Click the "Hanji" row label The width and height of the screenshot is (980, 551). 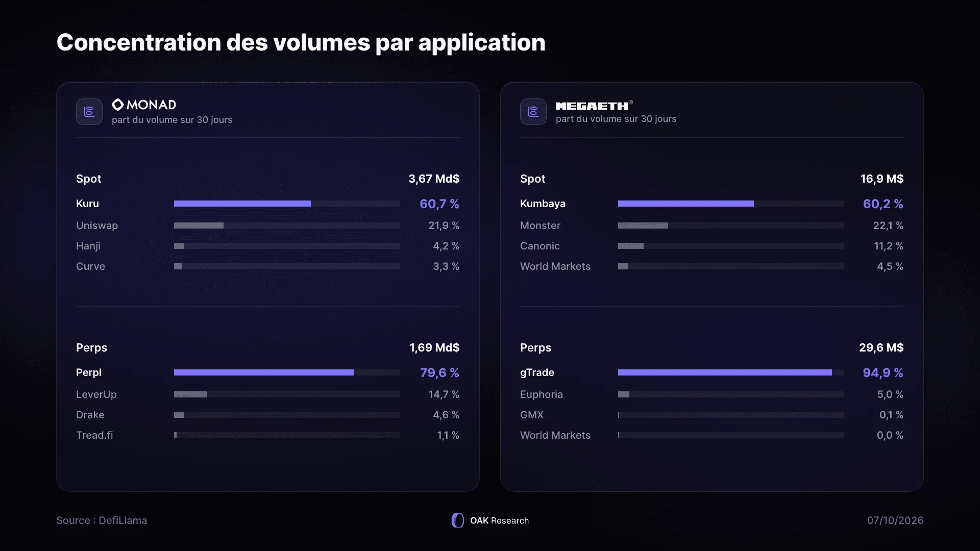(88, 246)
